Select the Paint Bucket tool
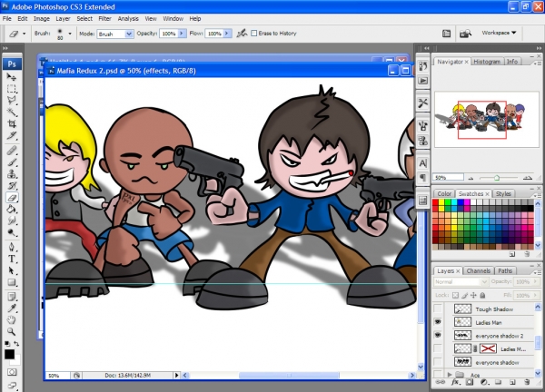This screenshot has width=545, height=392. point(12,209)
